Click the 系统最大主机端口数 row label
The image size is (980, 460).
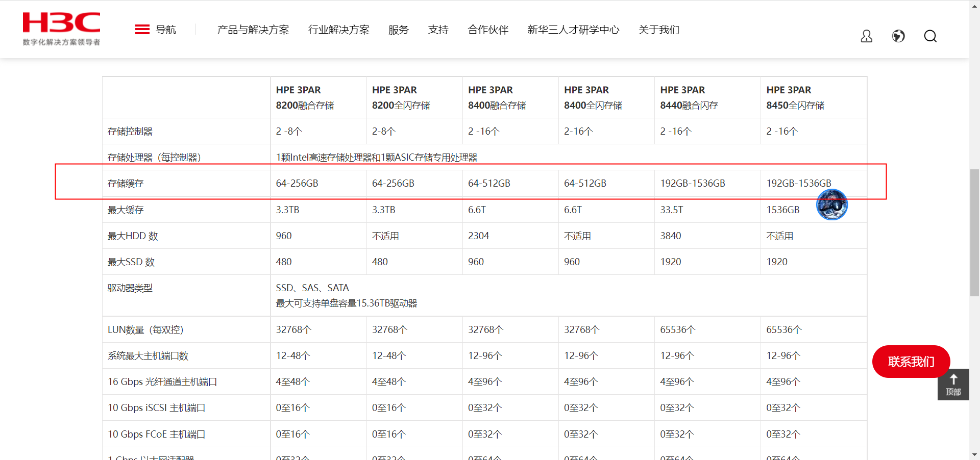148,355
